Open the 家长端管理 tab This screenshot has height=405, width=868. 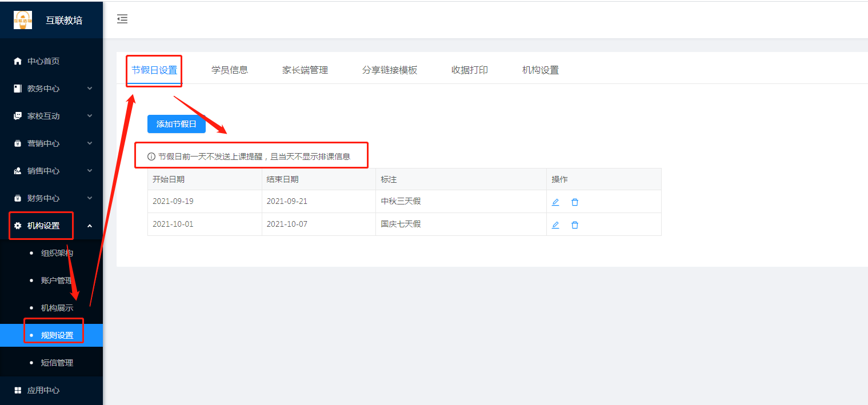(305, 70)
